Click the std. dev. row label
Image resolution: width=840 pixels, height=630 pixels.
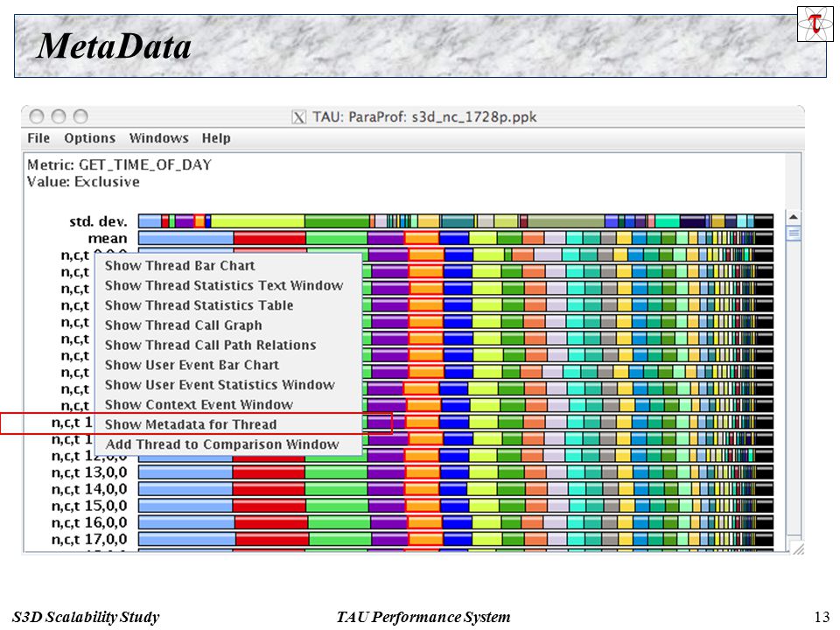[98, 221]
